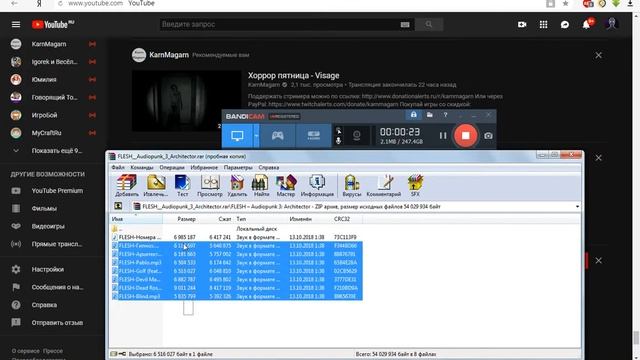Open the Хоррор пятница - Visage video title

(293, 76)
